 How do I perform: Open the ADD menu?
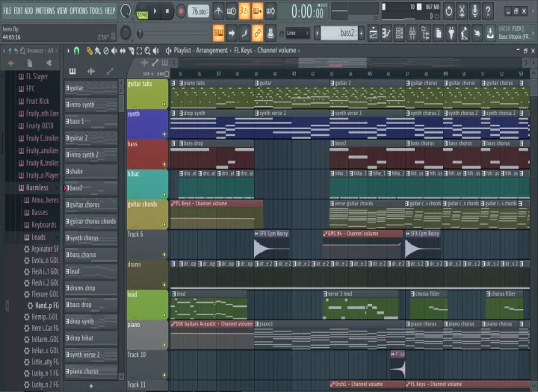[x=29, y=11]
